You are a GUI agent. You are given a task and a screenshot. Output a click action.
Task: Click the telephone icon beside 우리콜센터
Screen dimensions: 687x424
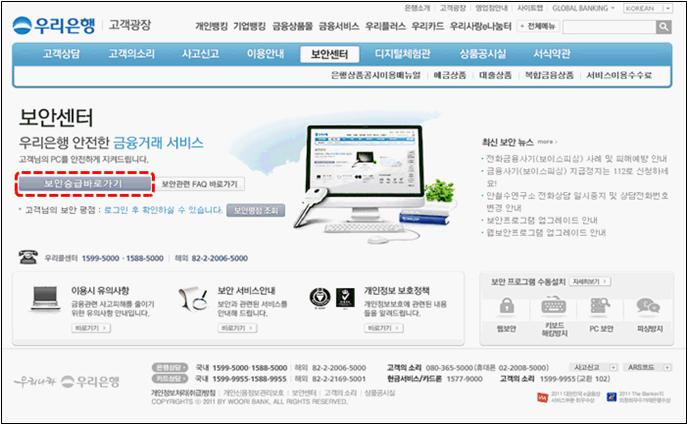tap(28, 257)
